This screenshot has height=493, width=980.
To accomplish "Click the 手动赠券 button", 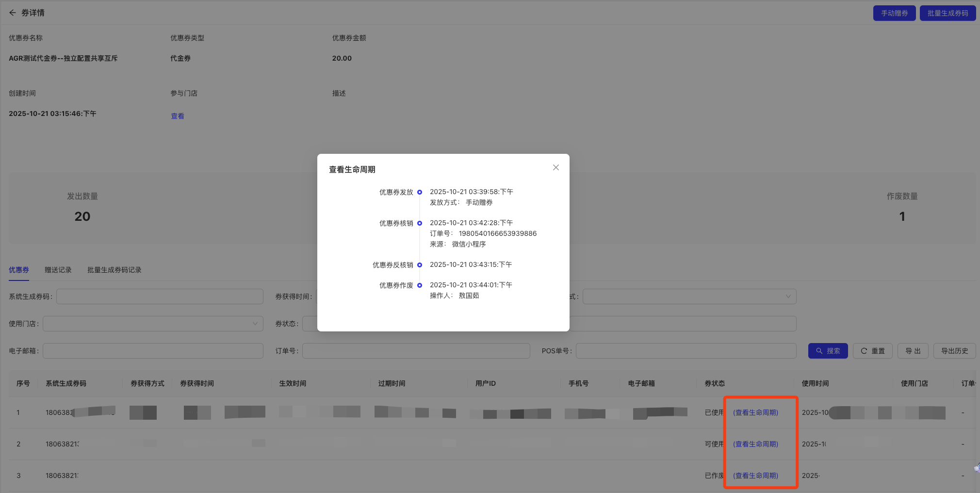I will 894,13.
